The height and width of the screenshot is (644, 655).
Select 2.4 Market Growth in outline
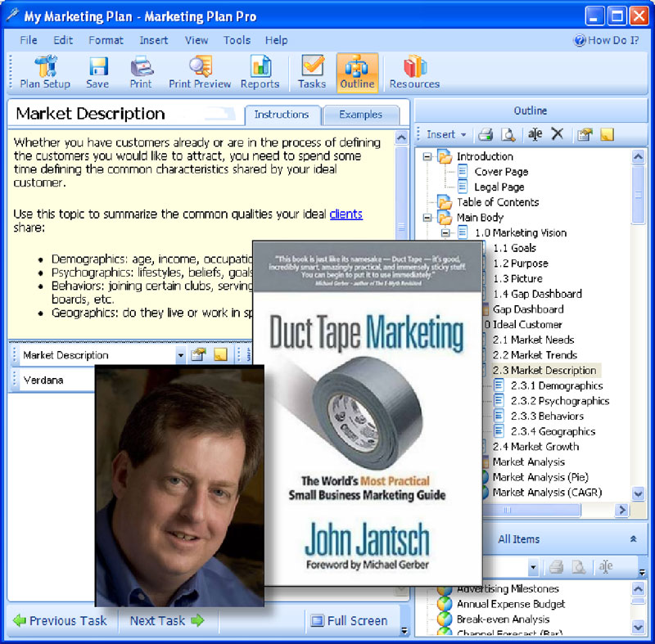pyautogui.click(x=536, y=447)
